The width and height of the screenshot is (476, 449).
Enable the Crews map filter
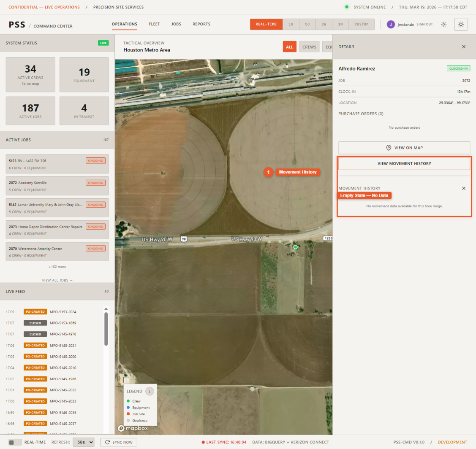tap(309, 47)
